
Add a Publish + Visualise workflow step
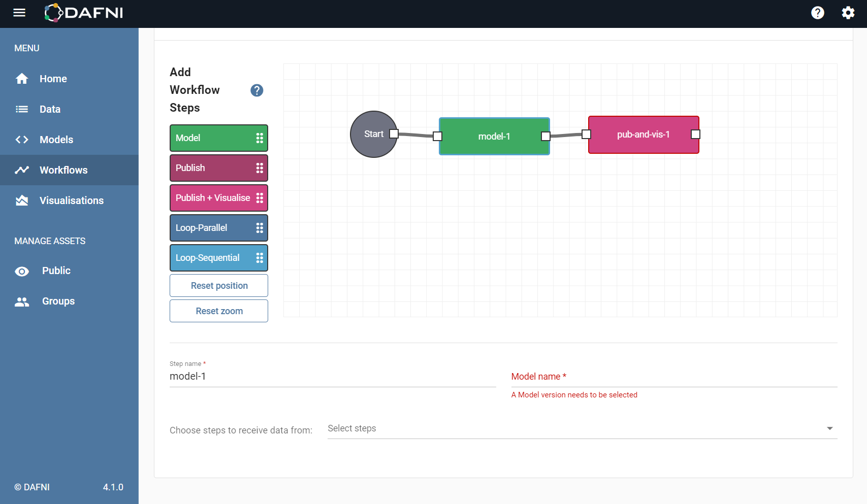point(213,198)
